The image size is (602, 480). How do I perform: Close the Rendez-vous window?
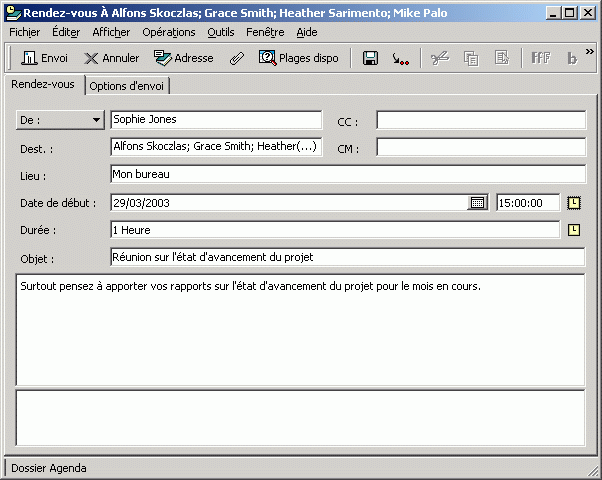pyautogui.click(x=588, y=13)
